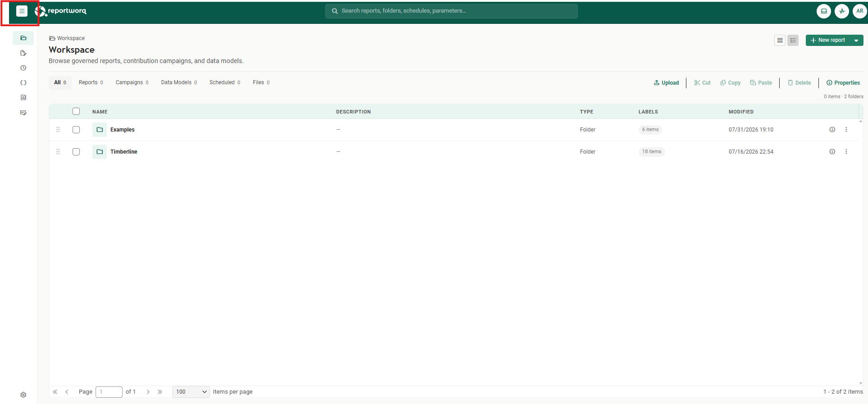This screenshot has width=868, height=404.
Task: Grab the drag handle of Examples row
Action: point(58,130)
